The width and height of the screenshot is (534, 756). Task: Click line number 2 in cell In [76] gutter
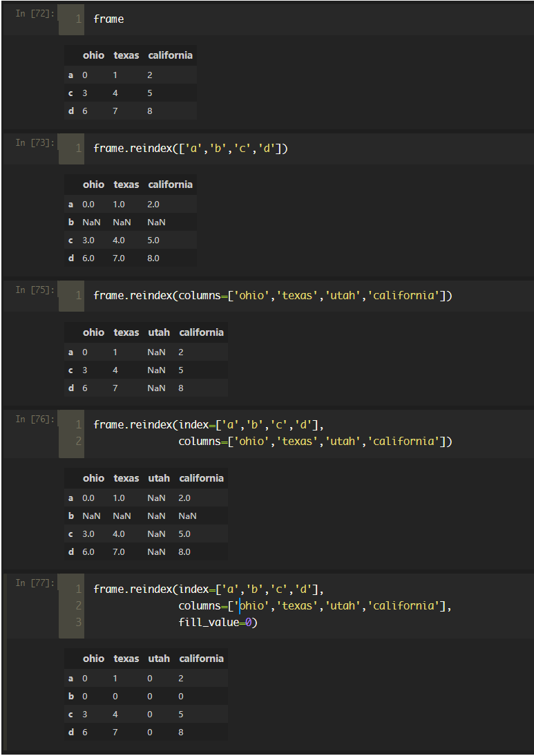coord(78,441)
